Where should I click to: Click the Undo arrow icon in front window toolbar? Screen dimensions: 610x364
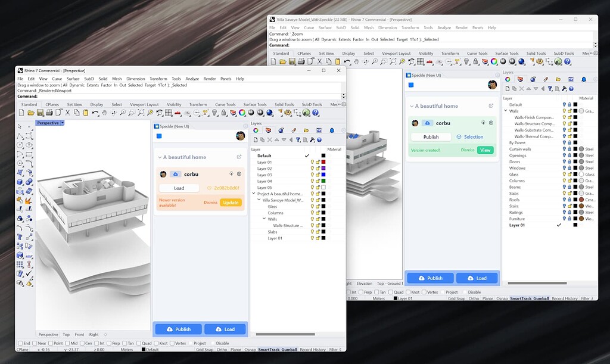click(x=95, y=113)
